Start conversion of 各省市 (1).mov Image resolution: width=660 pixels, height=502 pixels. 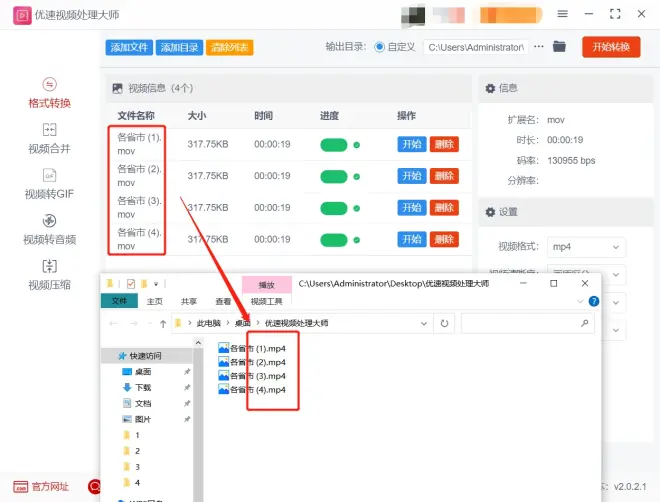click(x=412, y=144)
